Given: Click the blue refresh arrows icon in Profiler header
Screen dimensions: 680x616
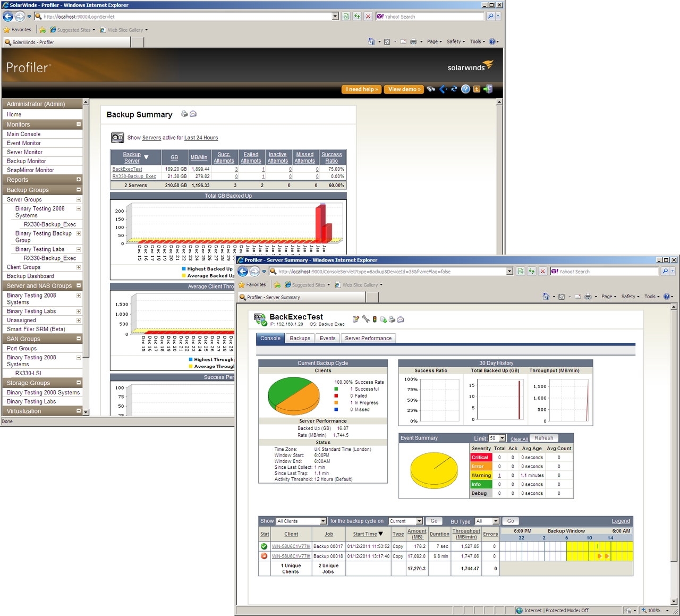Looking at the screenshot, I should tap(454, 89).
